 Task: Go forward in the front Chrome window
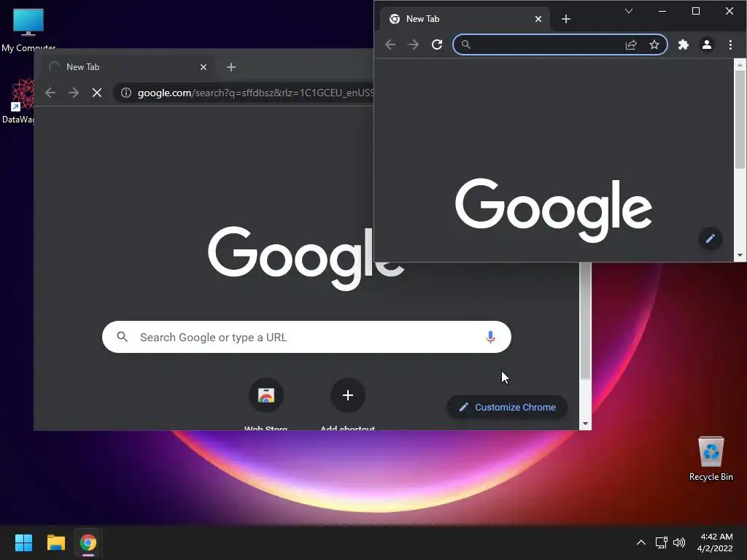413,44
